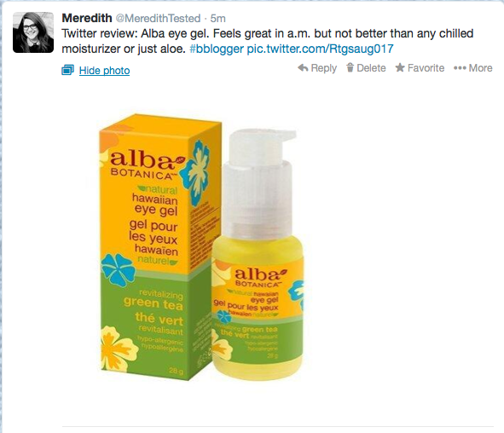Open the pic.twitter.com/Rtgsaug017 link
Screen dimensions: 504x433
(320, 49)
